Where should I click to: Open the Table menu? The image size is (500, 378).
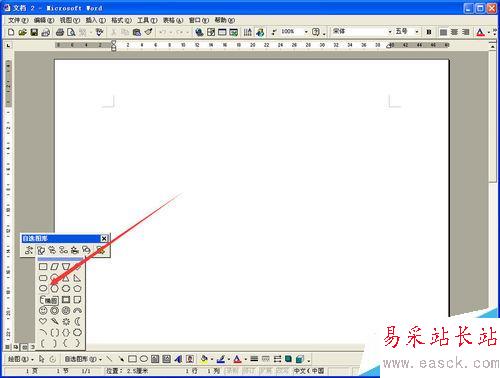coord(173,20)
